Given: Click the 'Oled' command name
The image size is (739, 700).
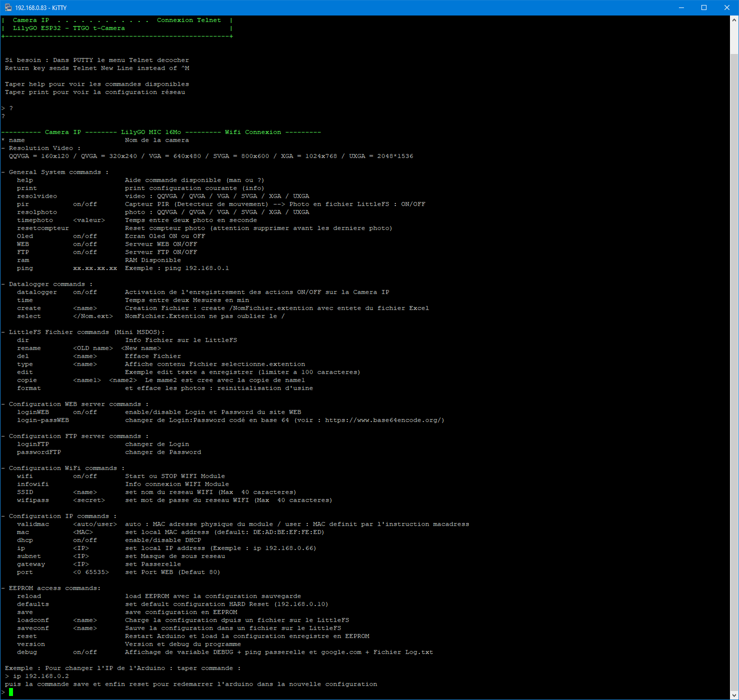Looking at the screenshot, I should tap(25, 236).
